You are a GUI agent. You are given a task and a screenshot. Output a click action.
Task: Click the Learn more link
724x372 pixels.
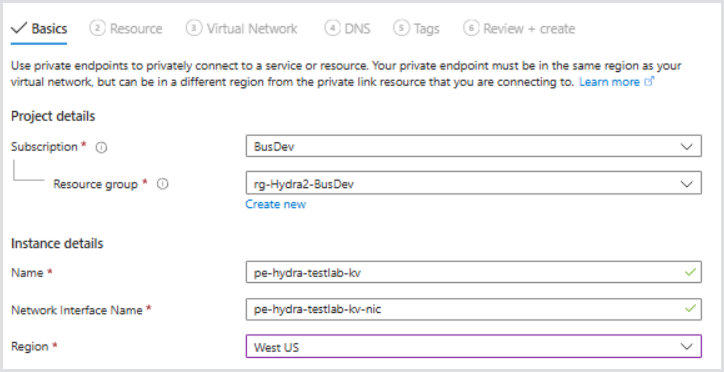click(x=609, y=82)
